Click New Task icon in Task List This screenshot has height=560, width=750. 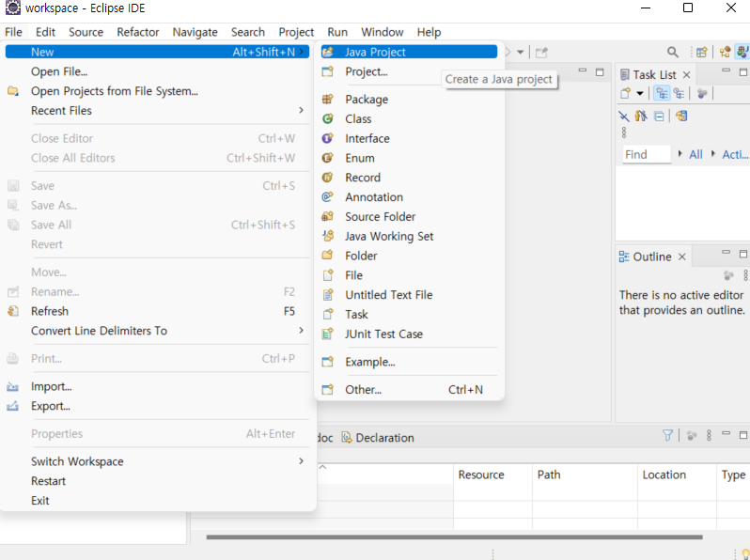coord(625,93)
